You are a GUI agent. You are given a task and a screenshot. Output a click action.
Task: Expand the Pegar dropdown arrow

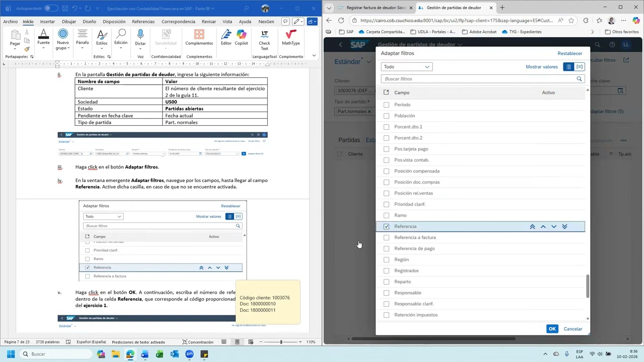(x=15, y=49)
